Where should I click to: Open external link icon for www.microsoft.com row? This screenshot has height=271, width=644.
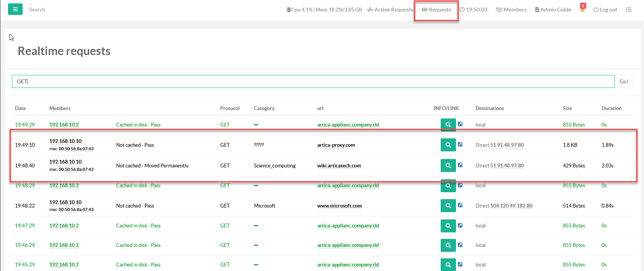click(x=460, y=205)
